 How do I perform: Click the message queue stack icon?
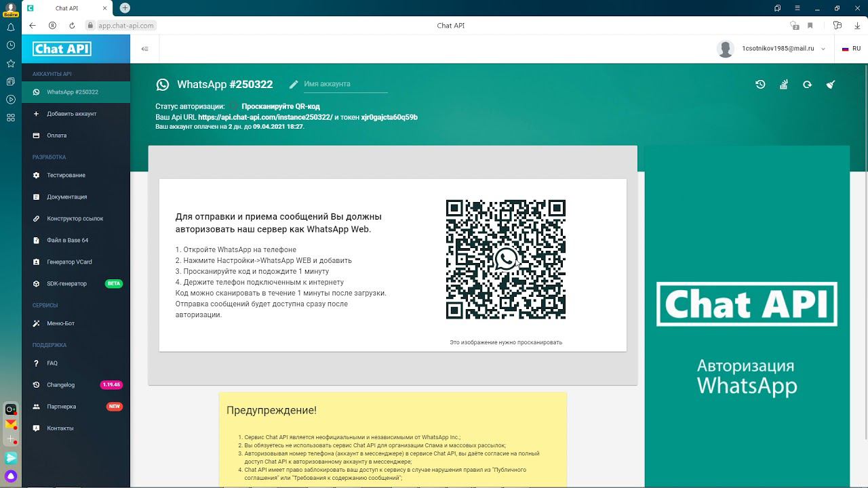click(784, 85)
